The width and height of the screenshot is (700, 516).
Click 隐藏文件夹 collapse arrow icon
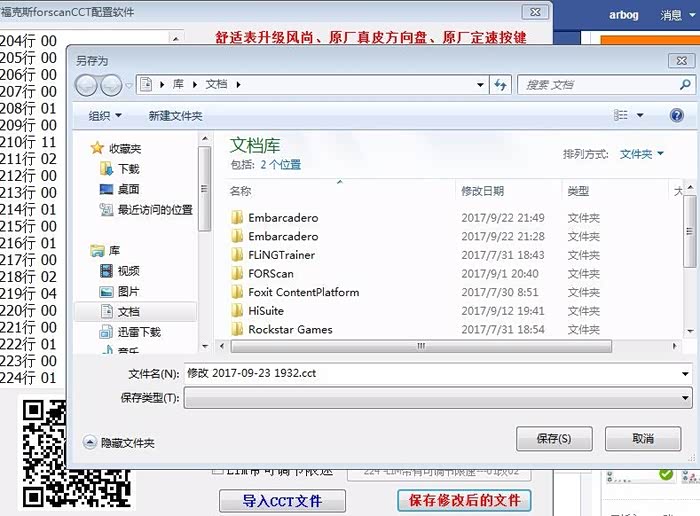point(90,442)
